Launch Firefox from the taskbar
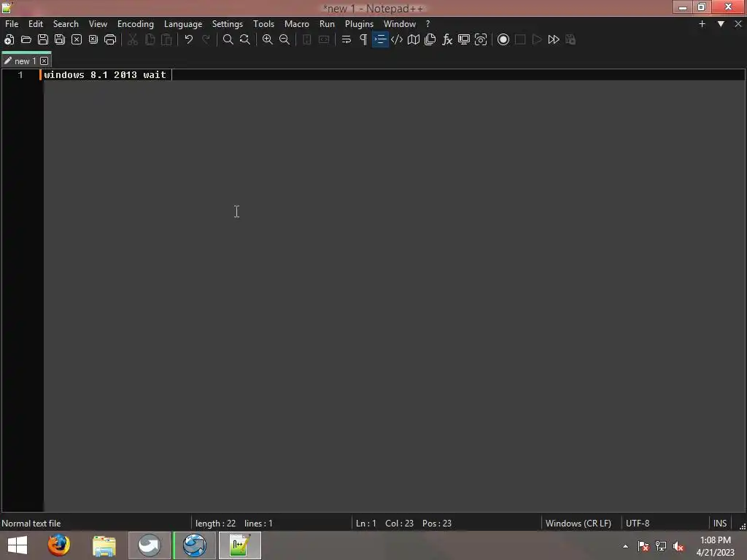The height and width of the screenshot is (560, 747). pyautogui.click(x=58, y=545)
